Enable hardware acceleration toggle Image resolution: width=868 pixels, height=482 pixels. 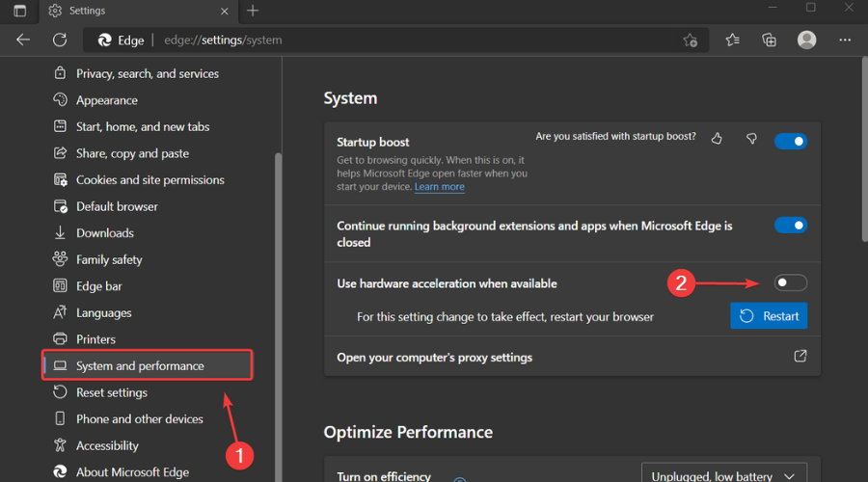[x=791, y=282]
